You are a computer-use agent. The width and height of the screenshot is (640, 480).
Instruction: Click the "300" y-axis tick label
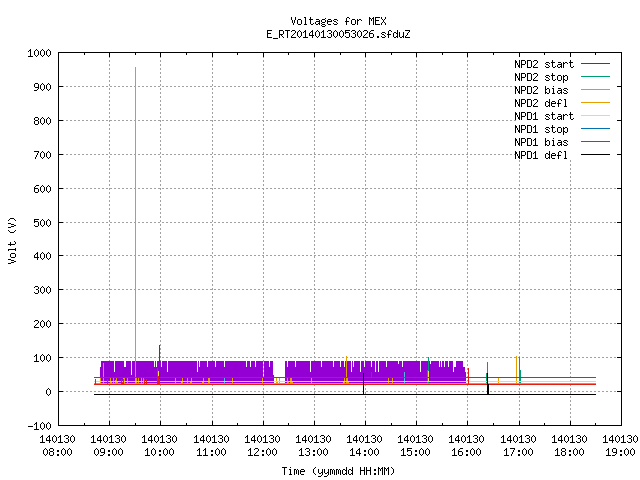point(42,290)
